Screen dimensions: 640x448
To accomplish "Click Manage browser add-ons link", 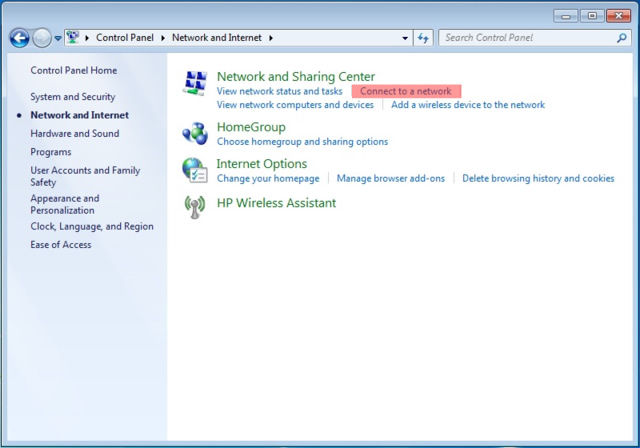I will click(391, 178).
